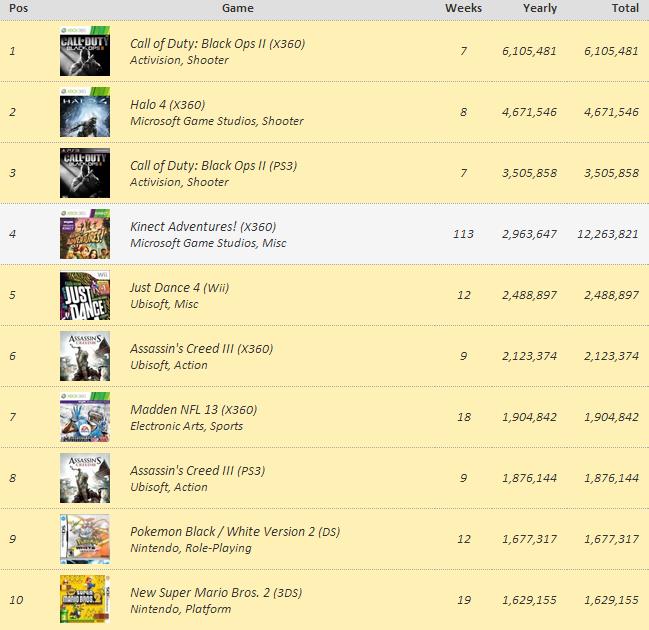Image resolution: width=649 pixels, height=630 pixels.
Task: Open the Pokemon Black / White Version 2 cover thumbnail
Action: [x=85, y=539]
